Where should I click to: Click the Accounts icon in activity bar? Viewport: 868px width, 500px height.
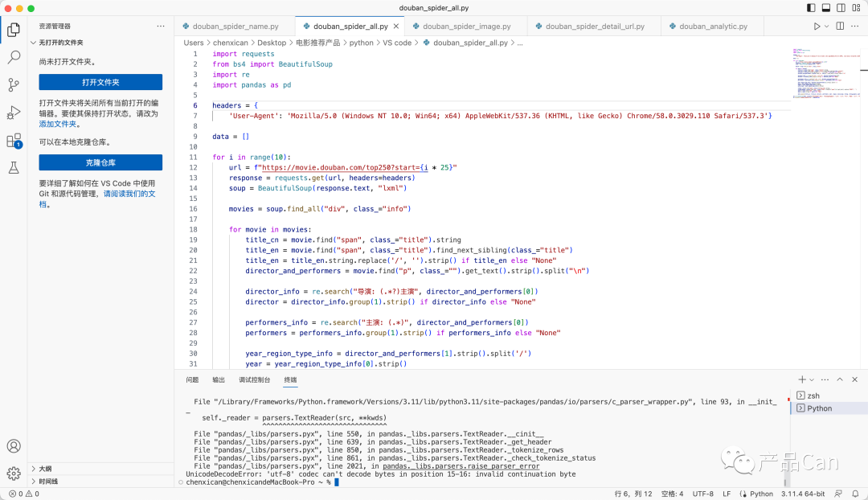(x=14, y=446)
